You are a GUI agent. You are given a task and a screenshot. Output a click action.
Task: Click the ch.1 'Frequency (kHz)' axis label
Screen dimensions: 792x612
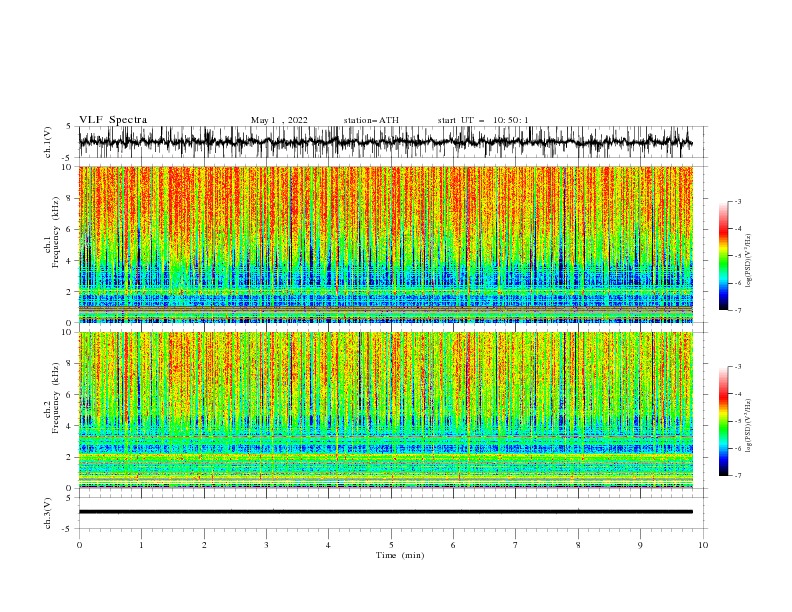[x=56, y=232]
